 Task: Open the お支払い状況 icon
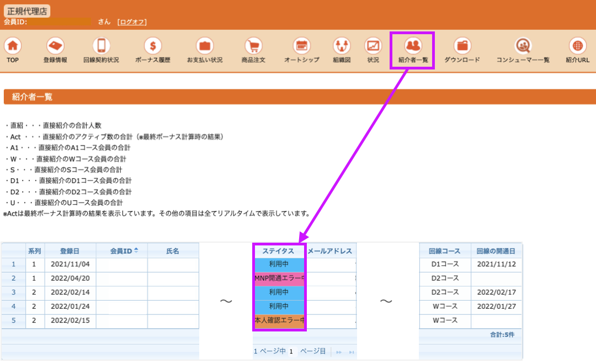205,46
